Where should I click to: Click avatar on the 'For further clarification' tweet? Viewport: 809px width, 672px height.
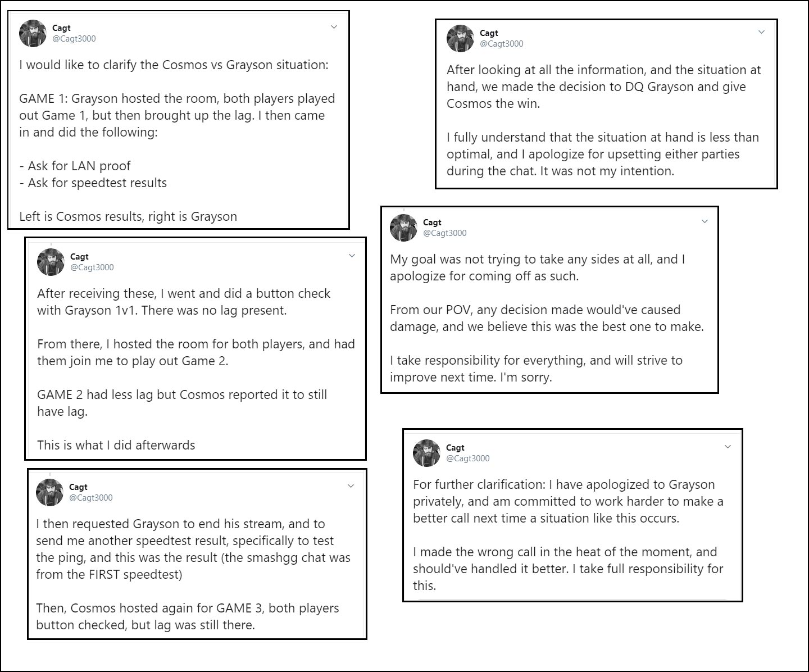pyautogui.click(x=426, y=453)
